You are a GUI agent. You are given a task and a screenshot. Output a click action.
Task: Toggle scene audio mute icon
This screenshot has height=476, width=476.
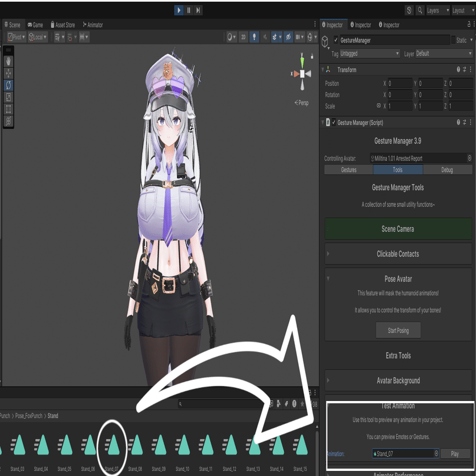tap(265, 37)
